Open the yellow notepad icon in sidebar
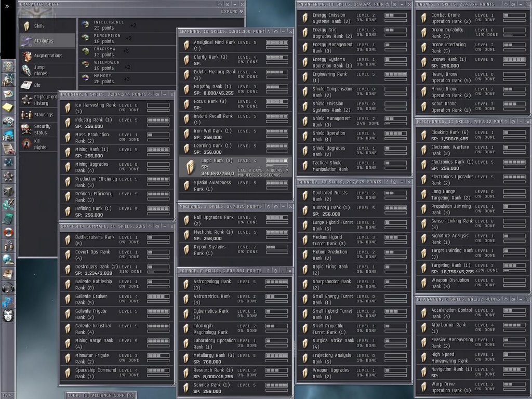Screen dimensions: 532x399 click(x=8, y=108)
